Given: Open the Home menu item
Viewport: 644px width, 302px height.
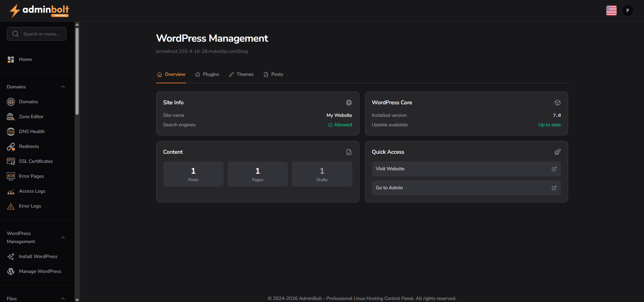Looking at the screenshot, I should [x=37, y=60].
